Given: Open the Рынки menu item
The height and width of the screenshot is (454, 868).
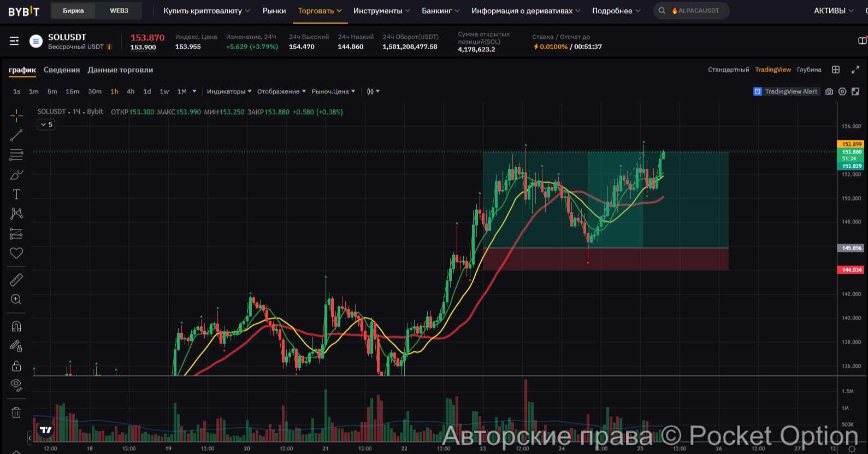Looking at the screenshot, I should pos(274,11).
